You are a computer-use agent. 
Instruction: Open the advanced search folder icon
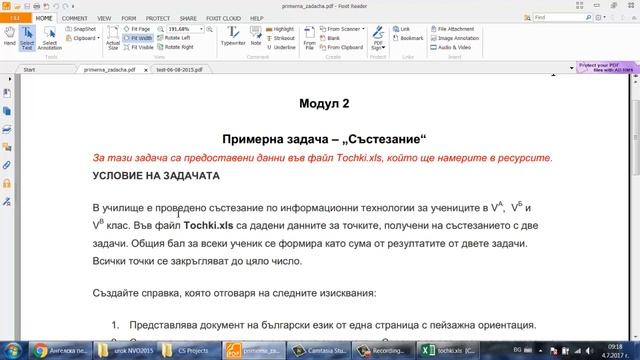click(527, 18)
